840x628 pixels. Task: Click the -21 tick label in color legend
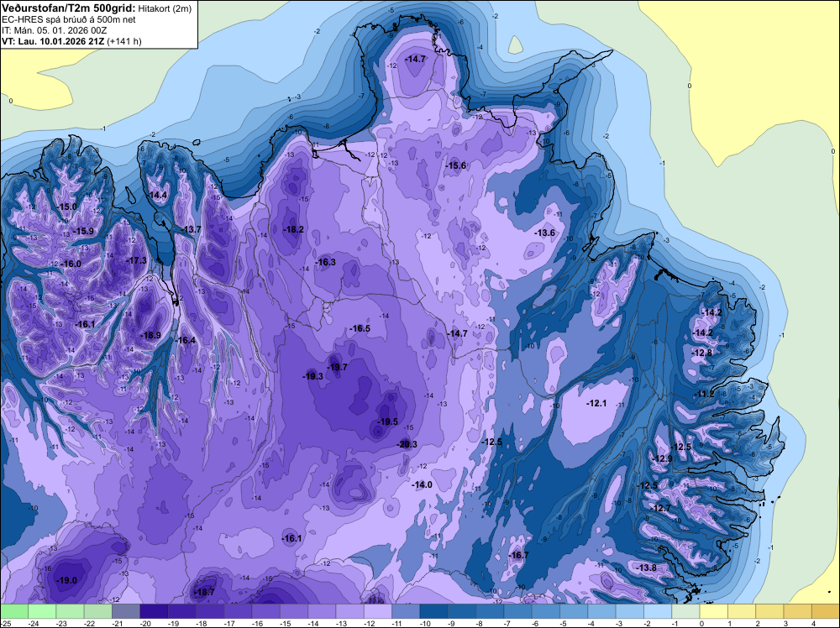pos(118,623)
